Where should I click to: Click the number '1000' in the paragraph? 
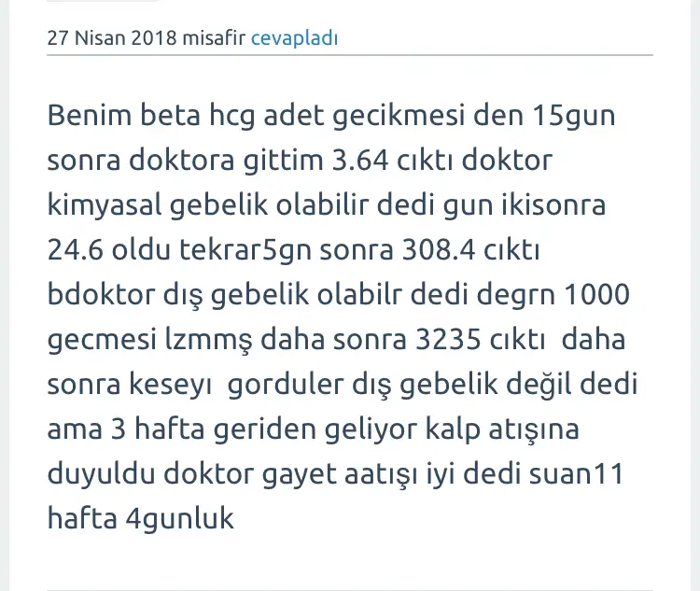[597, 294]
